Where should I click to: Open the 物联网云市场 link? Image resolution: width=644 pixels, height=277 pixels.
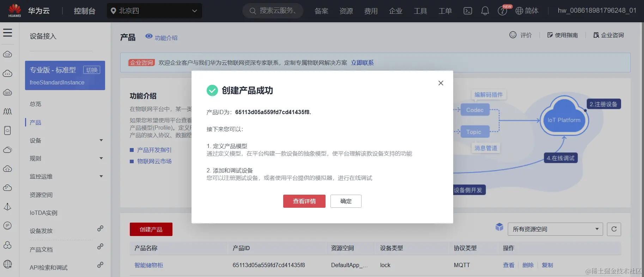(154, 161)
